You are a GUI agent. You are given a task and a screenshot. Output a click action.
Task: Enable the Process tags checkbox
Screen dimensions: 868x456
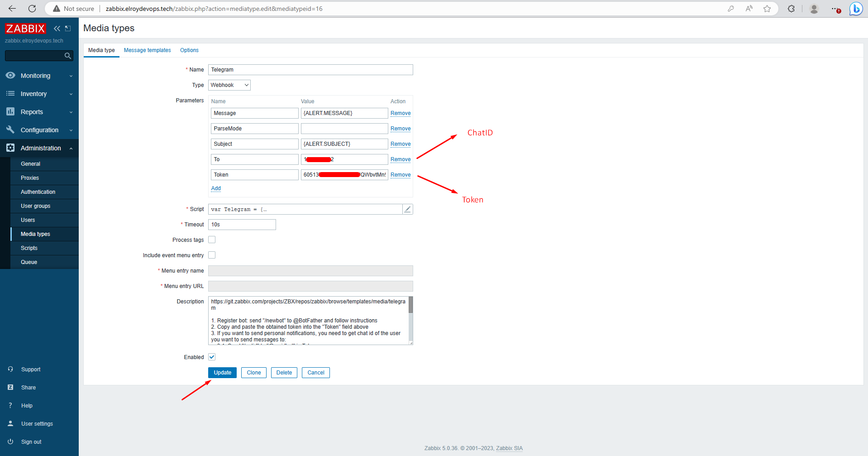pyautogui.click(x=212, y=240)
